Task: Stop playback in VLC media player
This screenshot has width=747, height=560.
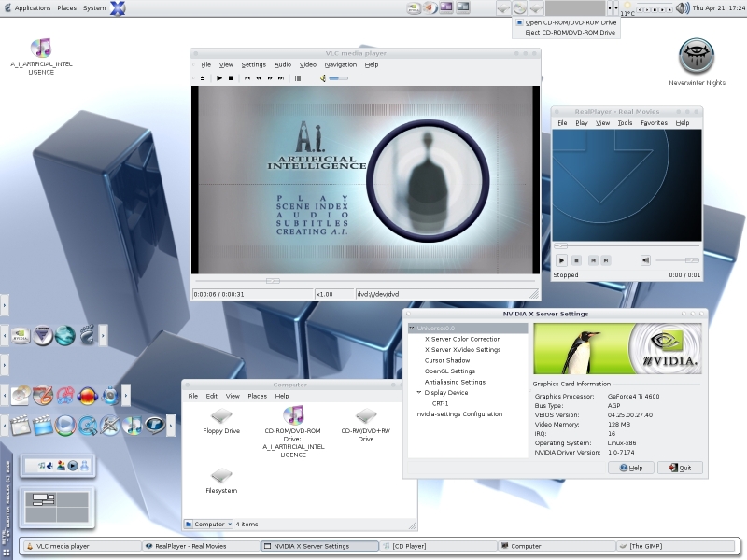Action: point(231,78)
